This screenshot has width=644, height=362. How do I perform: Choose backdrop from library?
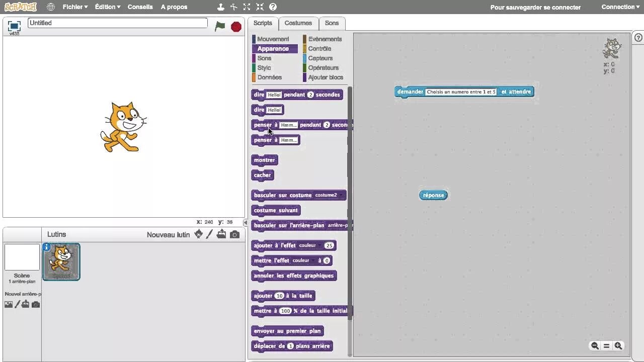(x=9, y=304)
